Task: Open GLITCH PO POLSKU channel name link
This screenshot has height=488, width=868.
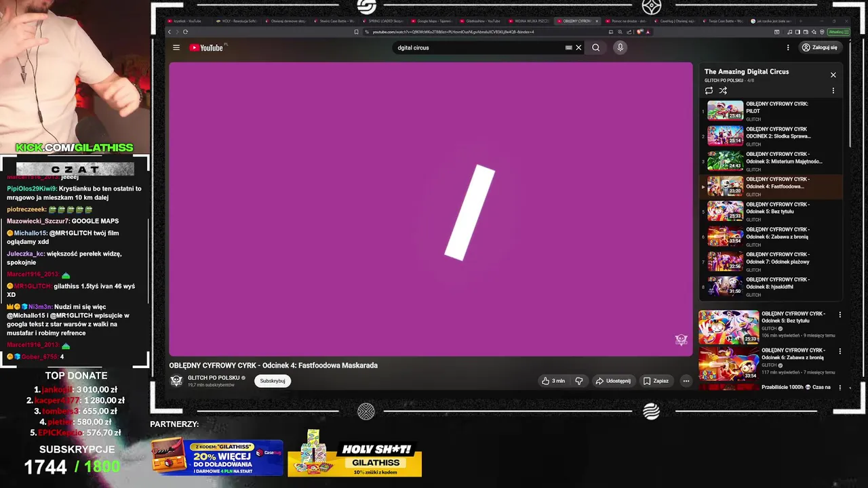Action: [x=214, y=378]
